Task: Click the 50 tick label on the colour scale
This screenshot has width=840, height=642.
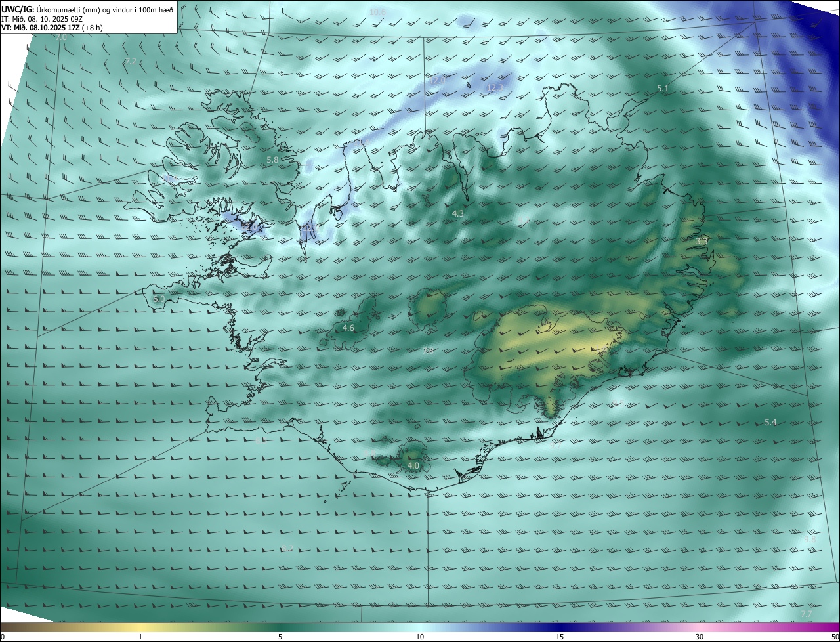Action: pyautogui.click(x=835, y=637)
